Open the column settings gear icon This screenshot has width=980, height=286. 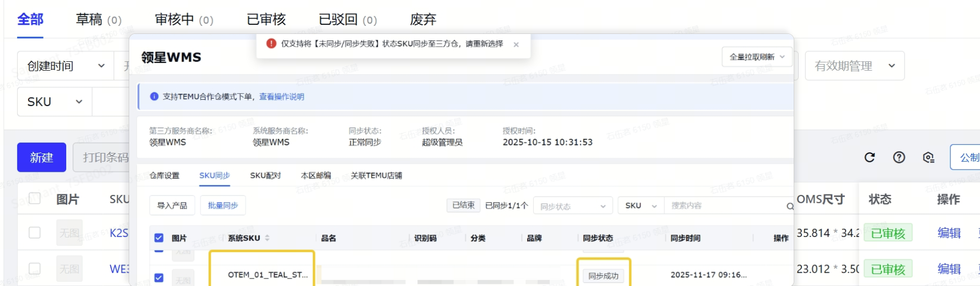click(928, 157)
